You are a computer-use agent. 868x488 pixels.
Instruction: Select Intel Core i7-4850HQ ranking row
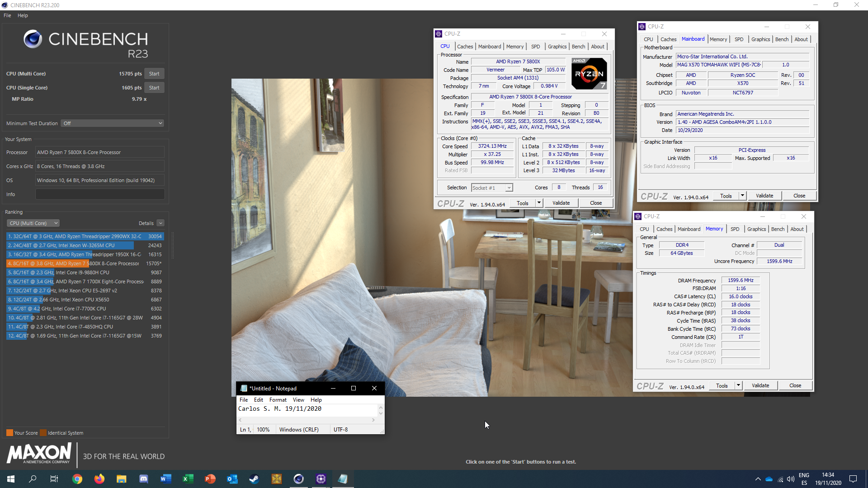(x=85, y=327)
